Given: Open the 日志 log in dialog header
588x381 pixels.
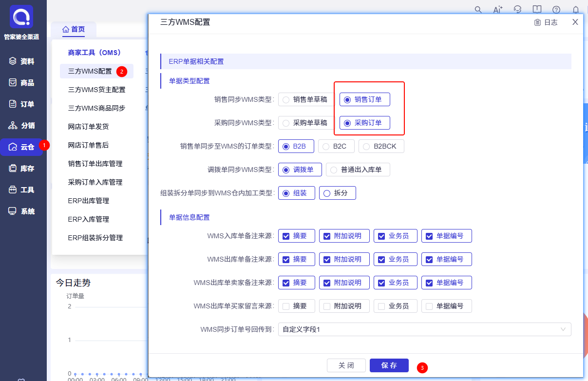Looking at the screenshot, I should pyautogui.click(x=546, y=22).
